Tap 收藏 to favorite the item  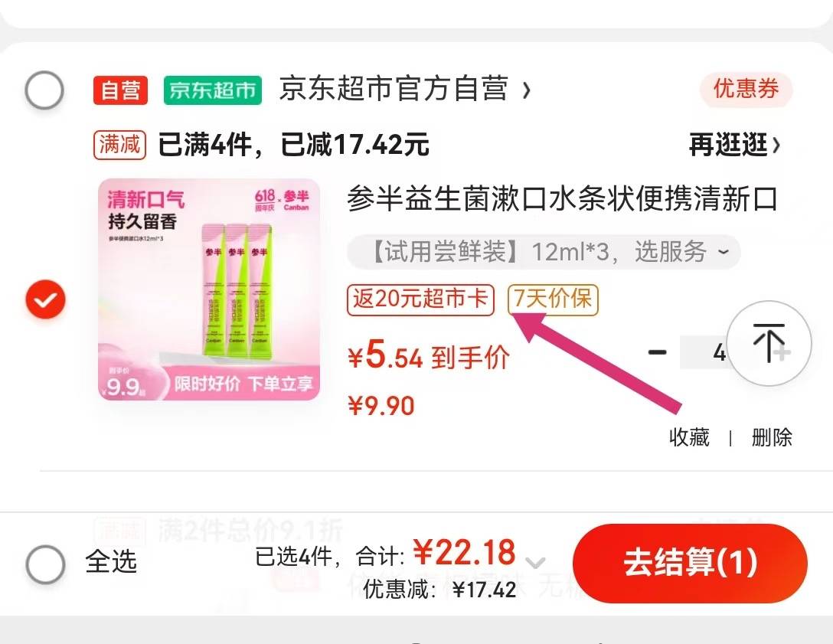click(x=689, y=438)
